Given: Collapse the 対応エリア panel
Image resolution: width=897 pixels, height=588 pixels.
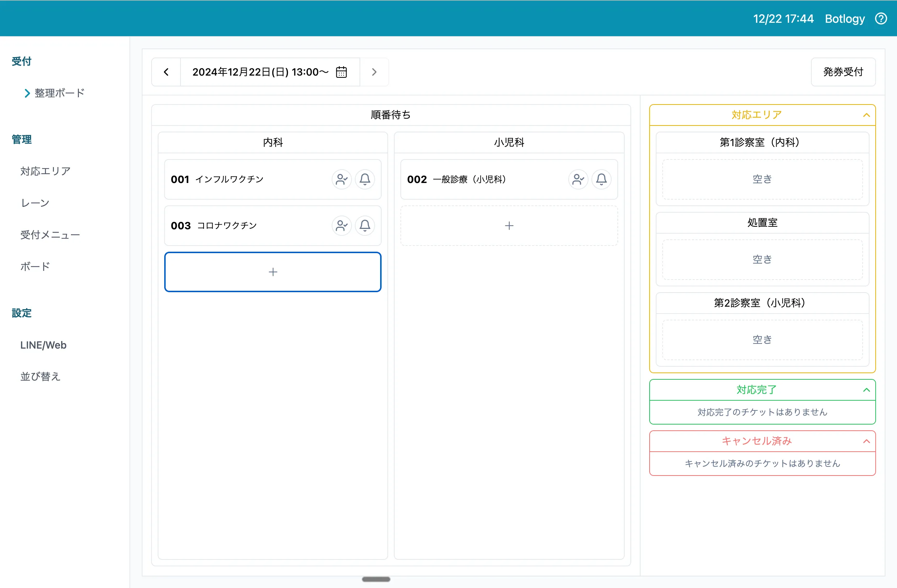Looking at the screenshot, I should pos(867,115).
